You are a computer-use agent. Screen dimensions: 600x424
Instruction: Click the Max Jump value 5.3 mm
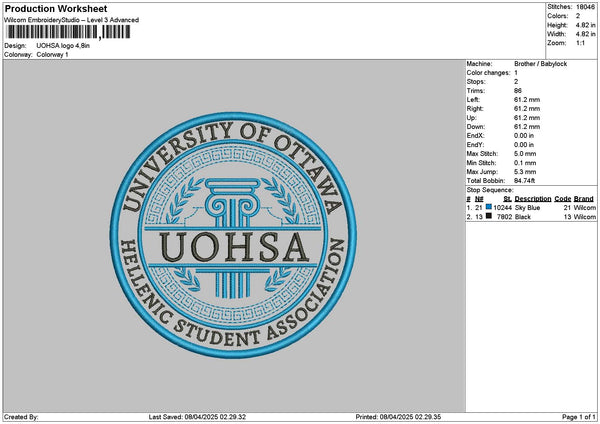(525, 172)
